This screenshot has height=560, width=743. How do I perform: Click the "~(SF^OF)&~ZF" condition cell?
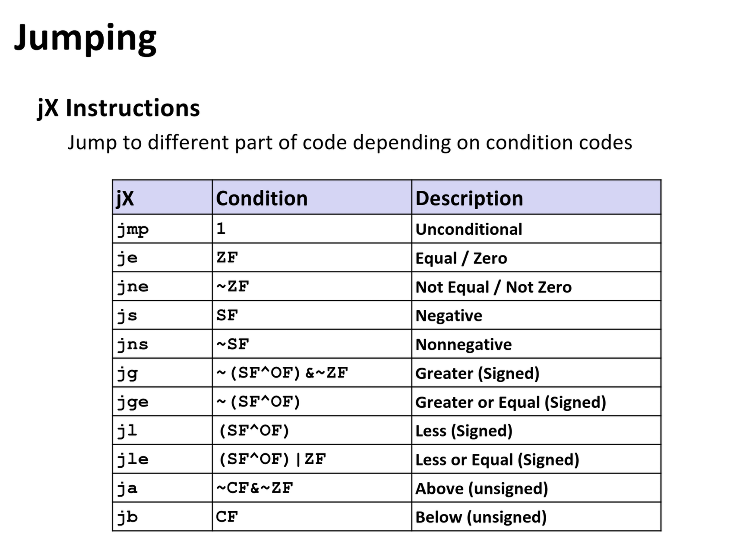pyautogui.click(x=282, y=373)
